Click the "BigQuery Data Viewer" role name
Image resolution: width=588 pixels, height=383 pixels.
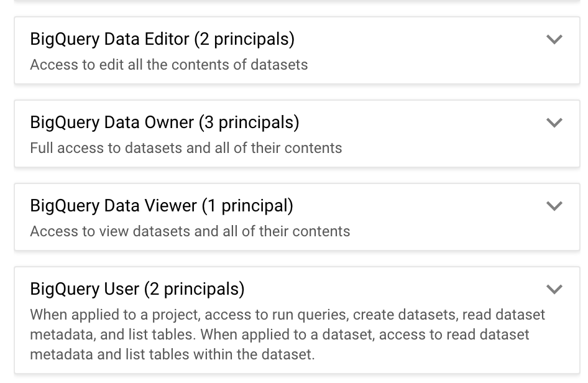[113, 206]
